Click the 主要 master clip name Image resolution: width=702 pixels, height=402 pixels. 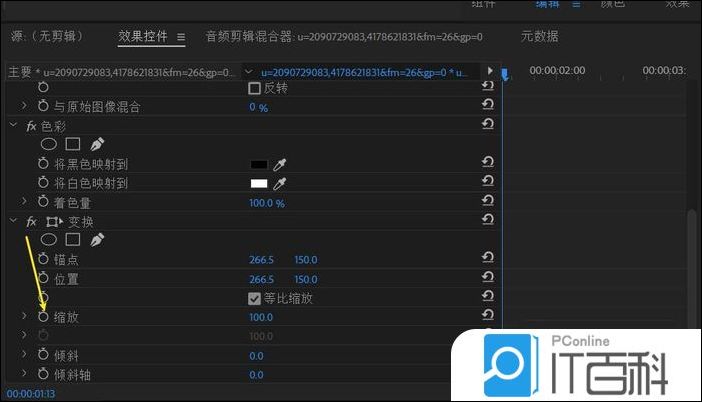120,72
